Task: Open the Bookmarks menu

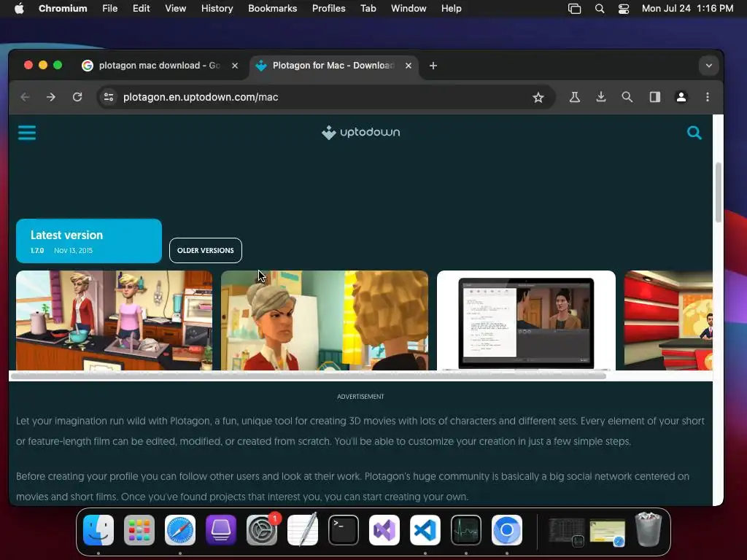Action: [273, 9]
